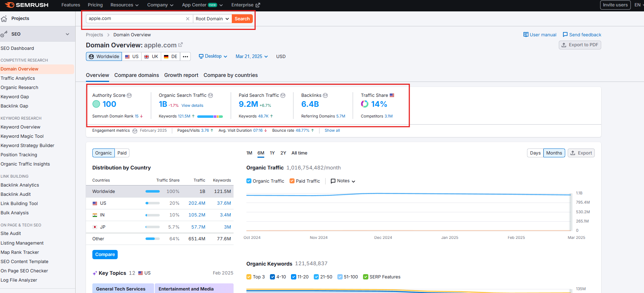Viewport: 644px width, 293px height.
Task: Open View details link
Action: (x=192, y=106)
